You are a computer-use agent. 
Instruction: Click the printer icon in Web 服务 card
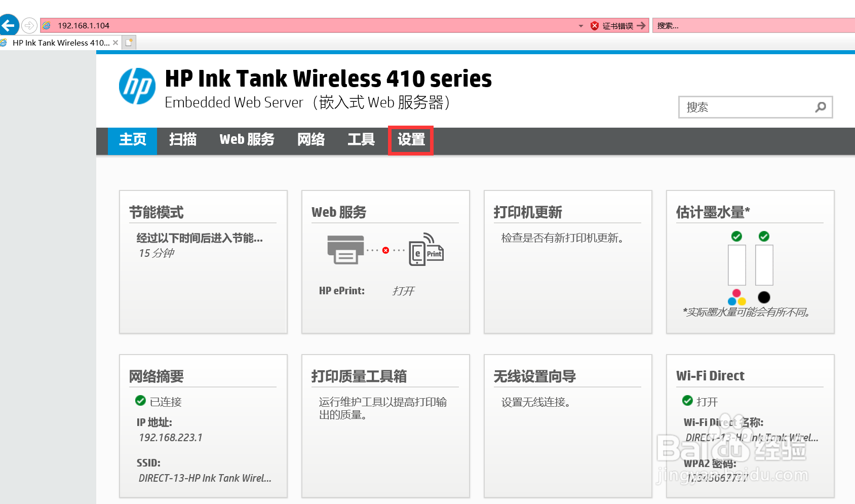[x=345, y=250]
